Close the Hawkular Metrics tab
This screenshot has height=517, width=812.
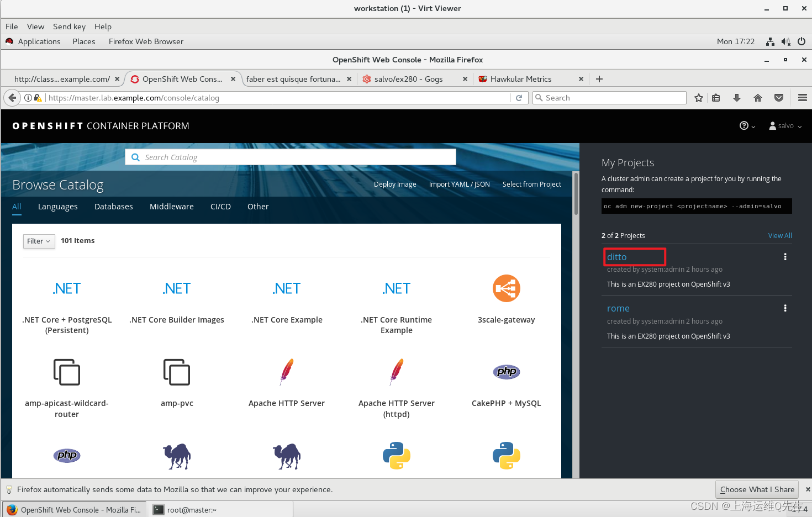581,79
